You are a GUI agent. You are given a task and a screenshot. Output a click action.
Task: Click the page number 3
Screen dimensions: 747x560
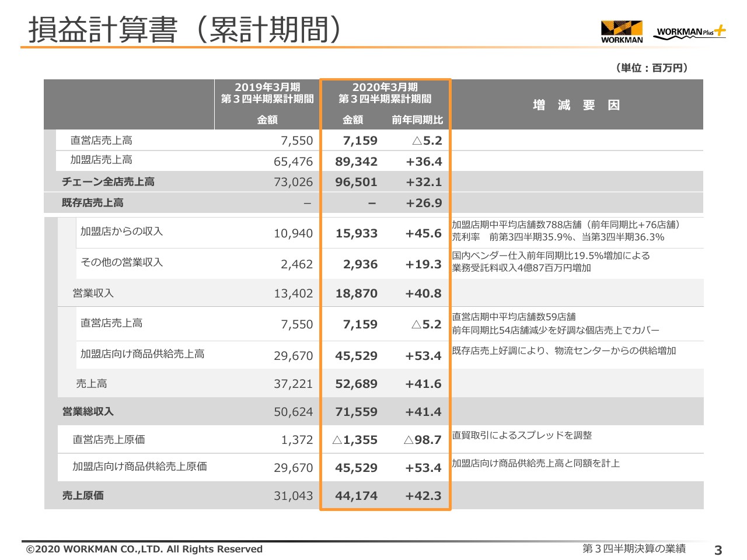tap(718, 549)
